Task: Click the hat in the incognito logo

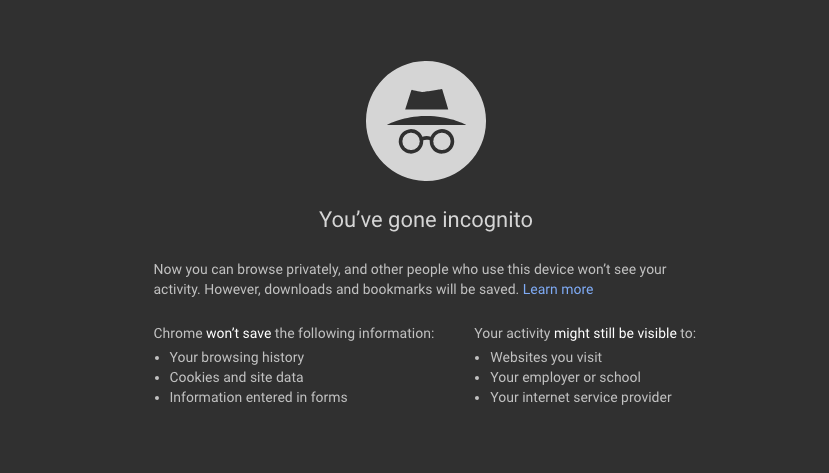Action: (426, 107)
